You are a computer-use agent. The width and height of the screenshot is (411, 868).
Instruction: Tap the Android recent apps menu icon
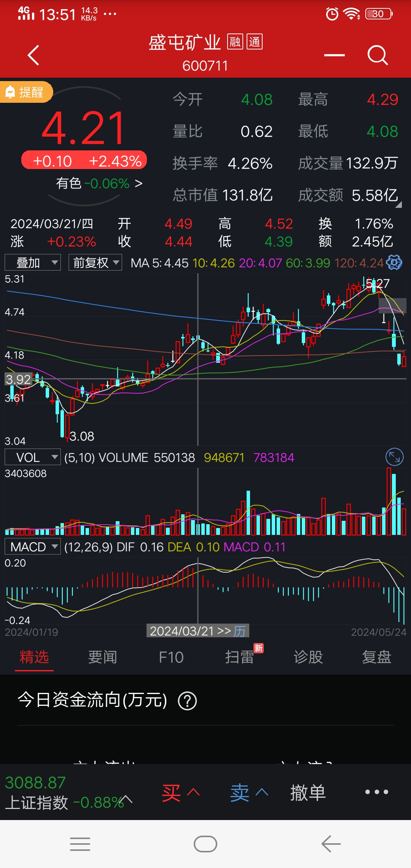coord(80,844)
